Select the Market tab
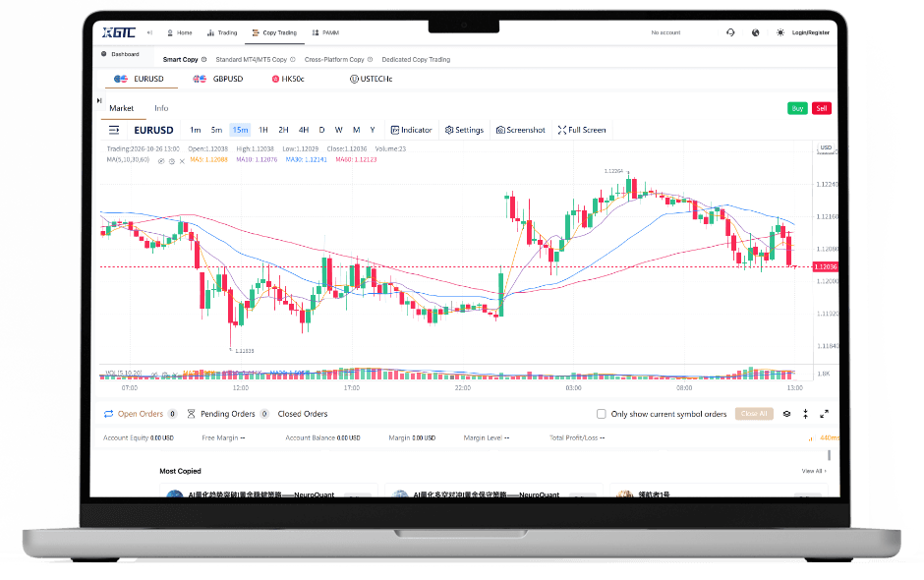Screen dimensions: 924x580 point(121,108)
